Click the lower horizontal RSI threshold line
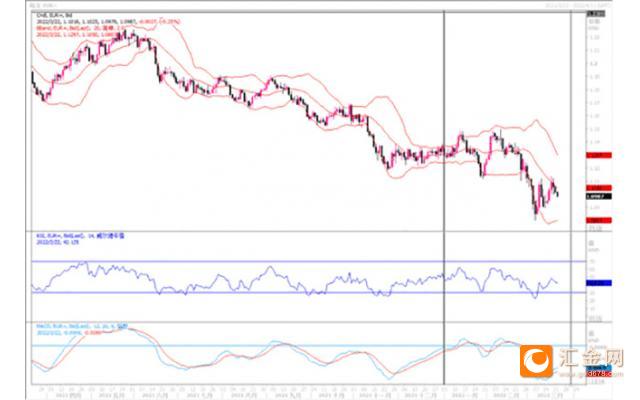Viewport: 640px width, 400px height. pos(309,292)
